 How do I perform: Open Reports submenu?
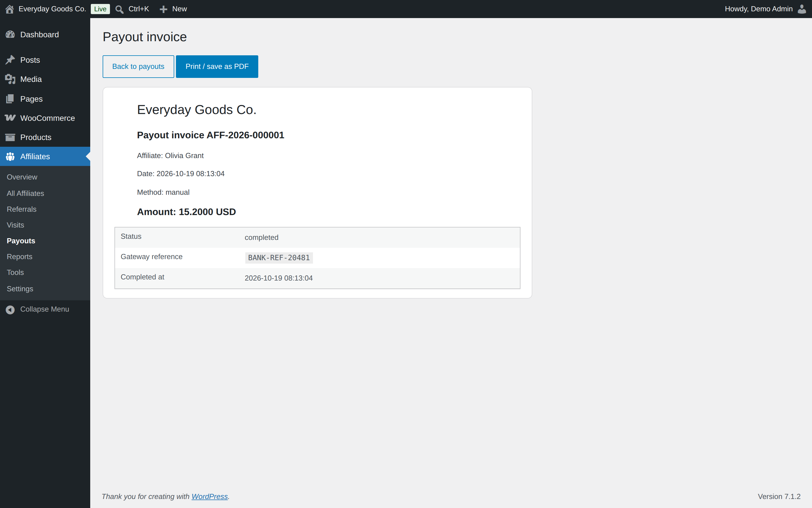pos(19,256)
